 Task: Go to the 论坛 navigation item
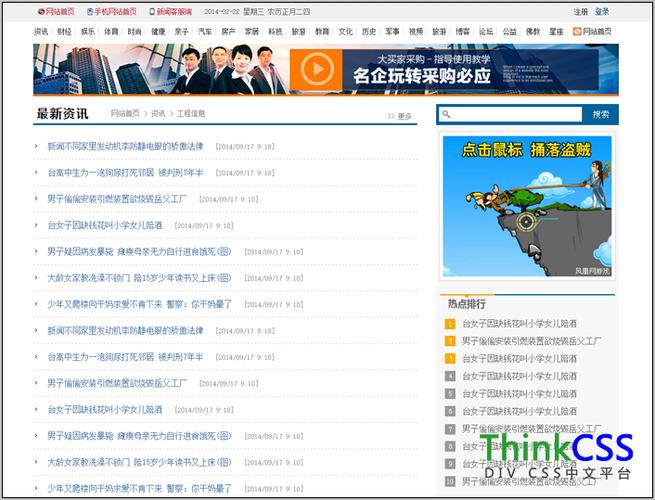[x=486, y=31]
